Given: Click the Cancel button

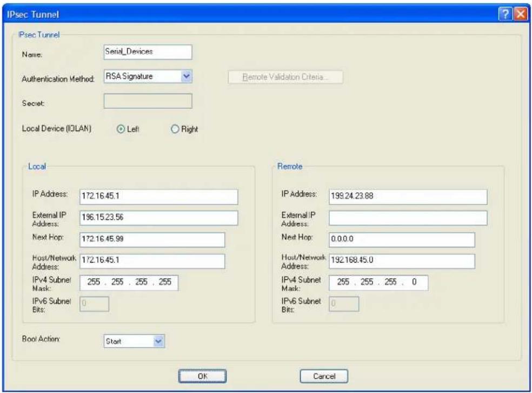Looking at the screenshot, I should pos(324,376).
